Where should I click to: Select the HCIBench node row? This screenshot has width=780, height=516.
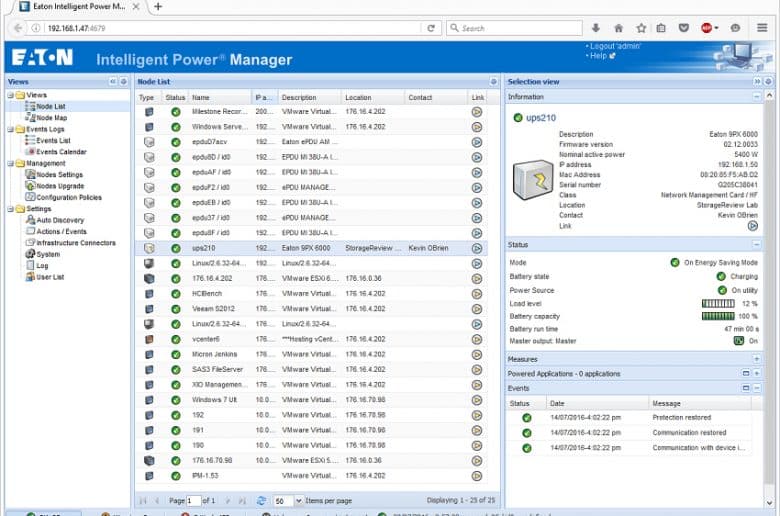point(311,294)
